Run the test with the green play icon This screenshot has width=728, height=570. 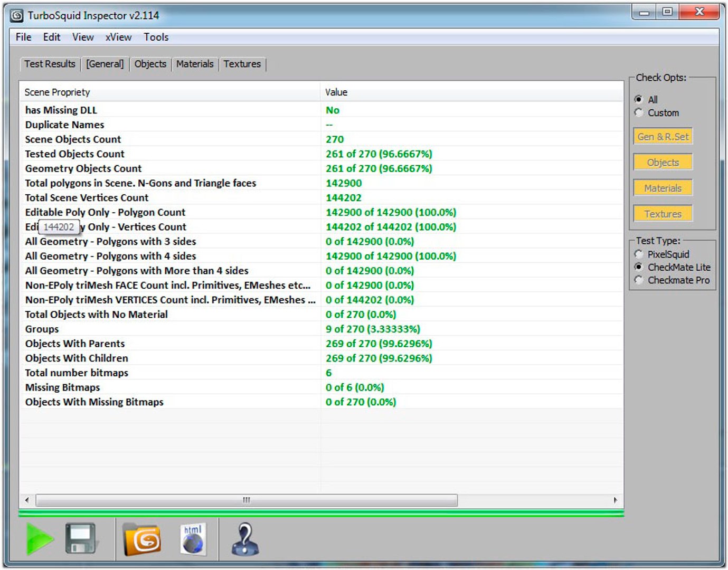click(x=40, y=539)
